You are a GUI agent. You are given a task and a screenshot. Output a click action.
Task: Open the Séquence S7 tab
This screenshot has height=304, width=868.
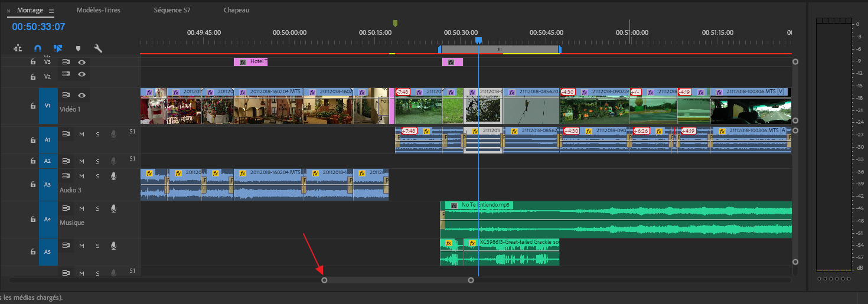(172, 11)
